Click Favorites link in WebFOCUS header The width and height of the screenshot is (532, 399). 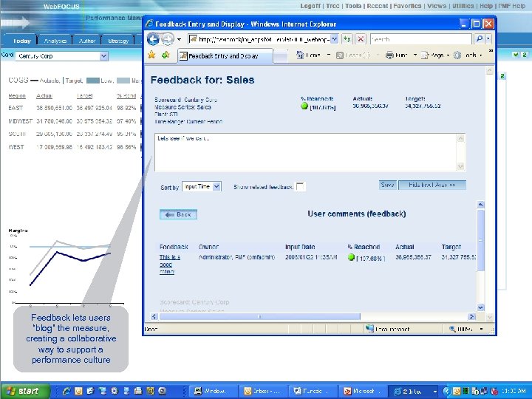(x=407, y=6)
